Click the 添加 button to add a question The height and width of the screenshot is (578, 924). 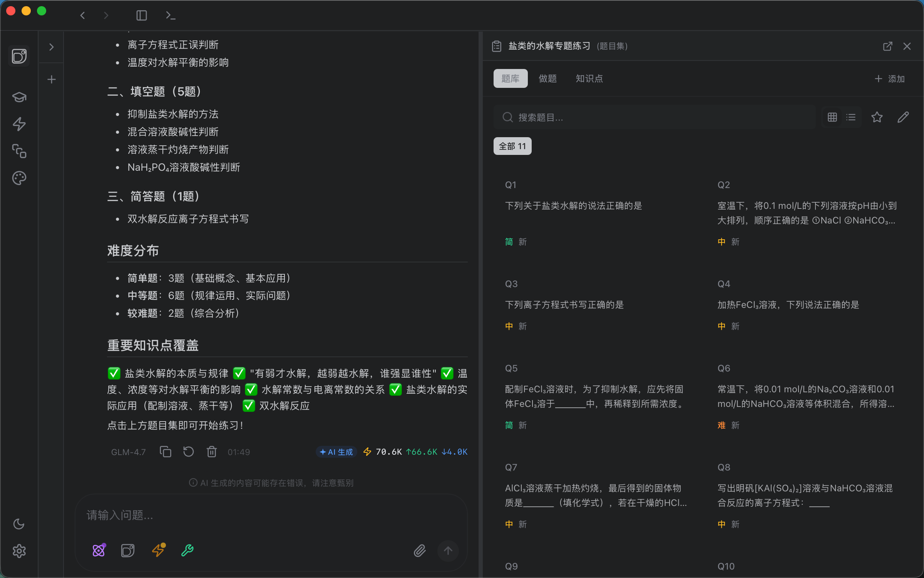point(889,78)
